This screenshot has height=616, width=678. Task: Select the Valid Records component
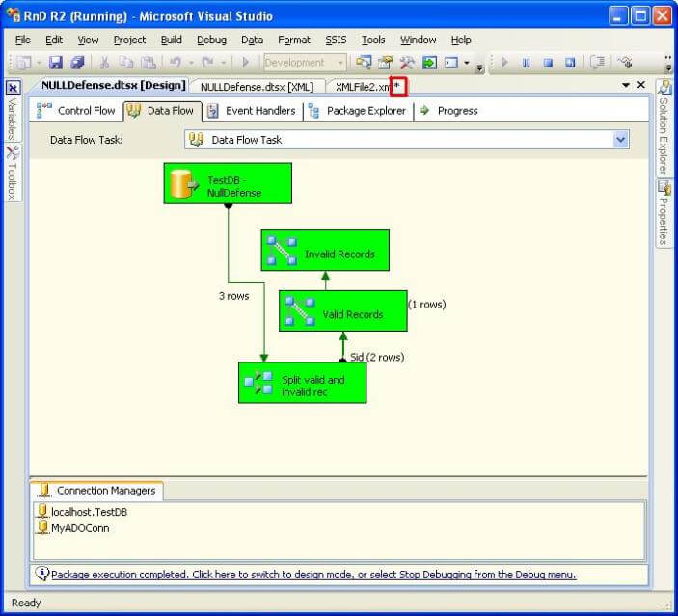point(343,311)
